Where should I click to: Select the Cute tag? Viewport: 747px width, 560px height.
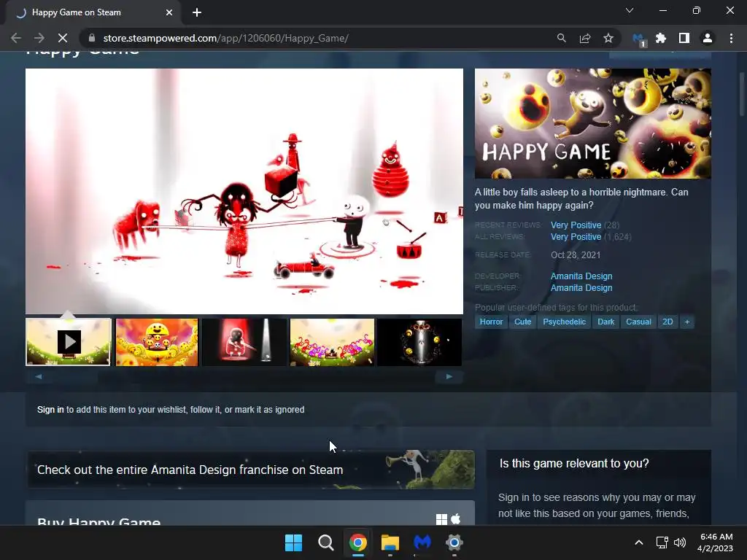pos(522,322)
